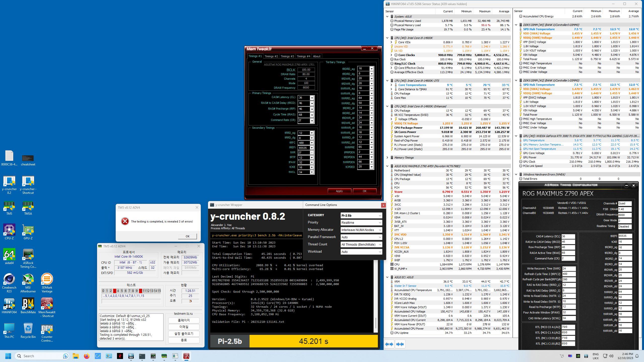This screenshot has height=362, width=644.
Task: Launch HWiNFO64 desktop shortcut
Action: pyautogui.click(x=9, y=306)
